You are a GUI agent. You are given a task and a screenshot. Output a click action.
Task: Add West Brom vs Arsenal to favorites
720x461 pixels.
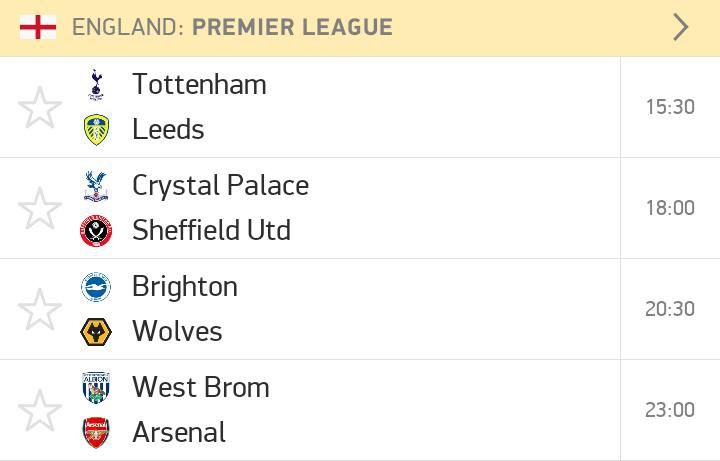tap(40, 410)
